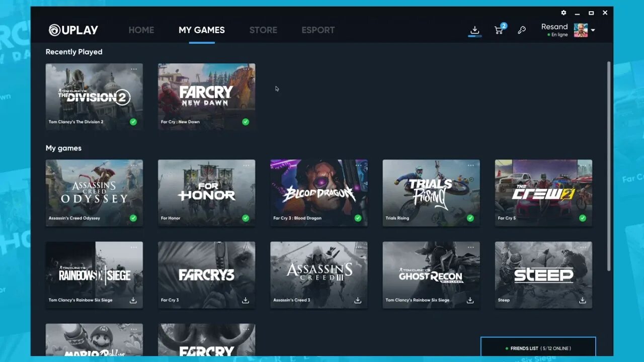
Task: Open the Blood Dragon game artwork
Action: [x=319, y=193]
